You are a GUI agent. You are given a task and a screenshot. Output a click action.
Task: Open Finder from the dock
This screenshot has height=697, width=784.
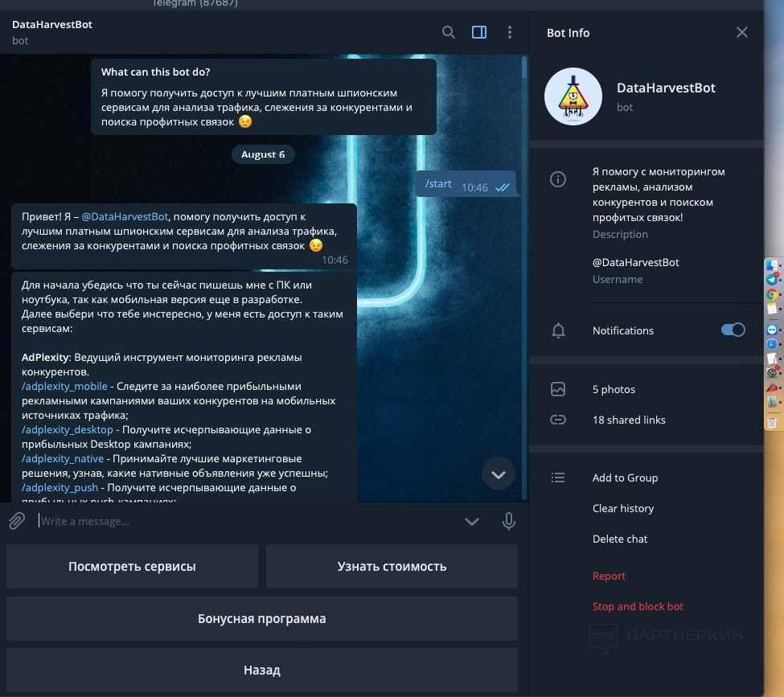pyautogui.click(x=772, y=265)
